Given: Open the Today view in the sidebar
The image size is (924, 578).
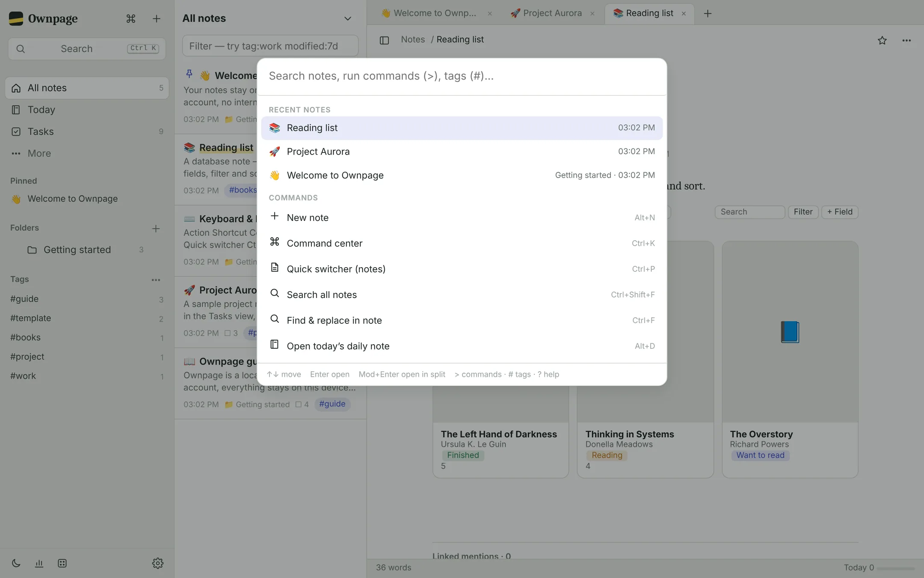Looking at the screenshot, I should pyautogui.click(x=87, y=110).
